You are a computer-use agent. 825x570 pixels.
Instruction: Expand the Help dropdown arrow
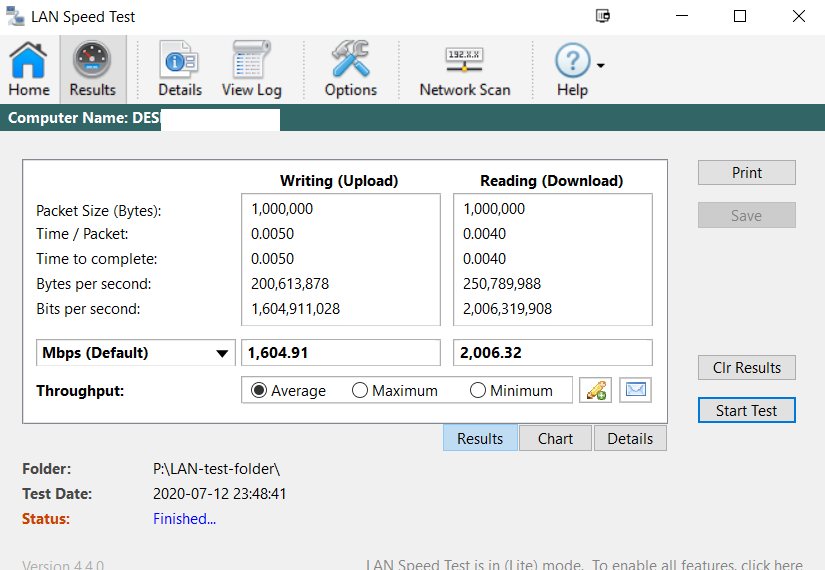point(600,65)
